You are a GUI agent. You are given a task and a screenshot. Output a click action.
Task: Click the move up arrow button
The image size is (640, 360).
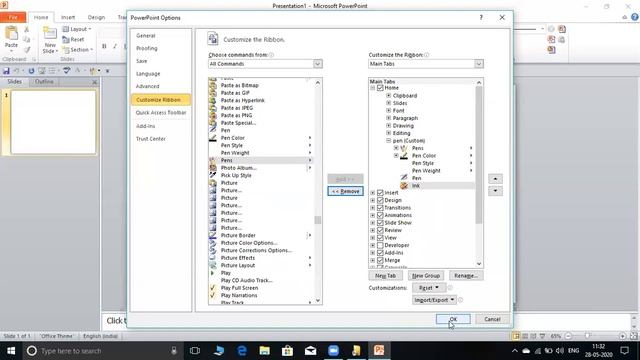coord(495,179)
